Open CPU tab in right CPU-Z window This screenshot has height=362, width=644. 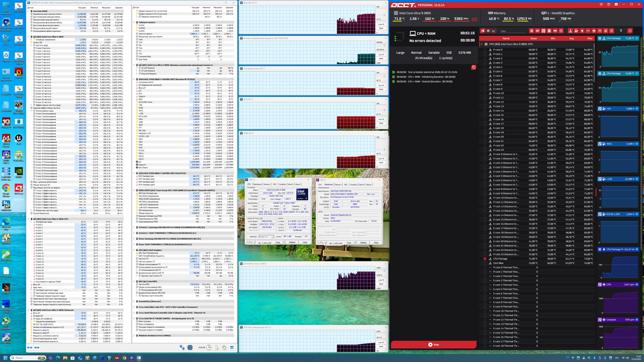pos(320,185)
